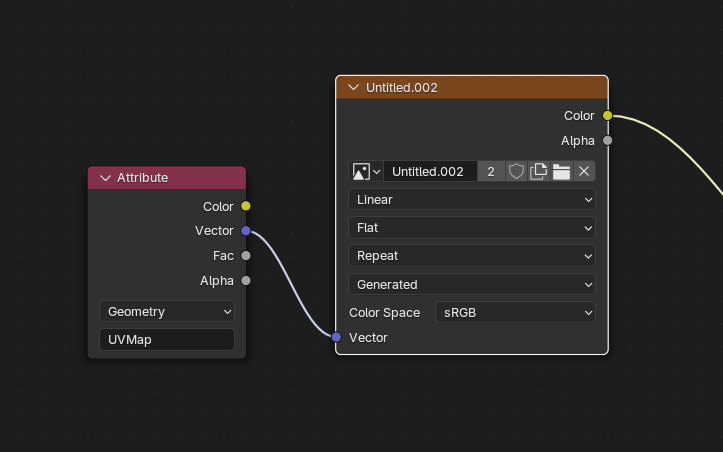This screenshot has width=723, height=452.
Task: Open the image browse dropdown icon
Action: tap(365, 171)
